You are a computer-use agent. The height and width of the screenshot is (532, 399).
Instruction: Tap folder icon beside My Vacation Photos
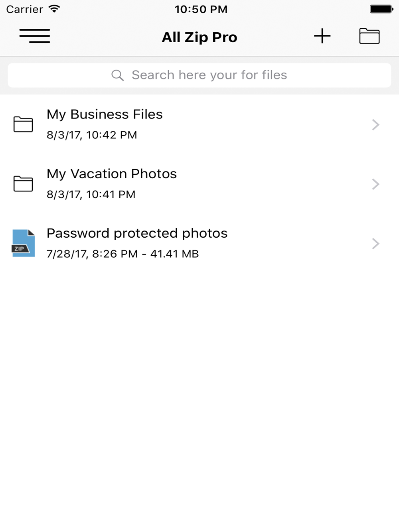tap(23, 184)
